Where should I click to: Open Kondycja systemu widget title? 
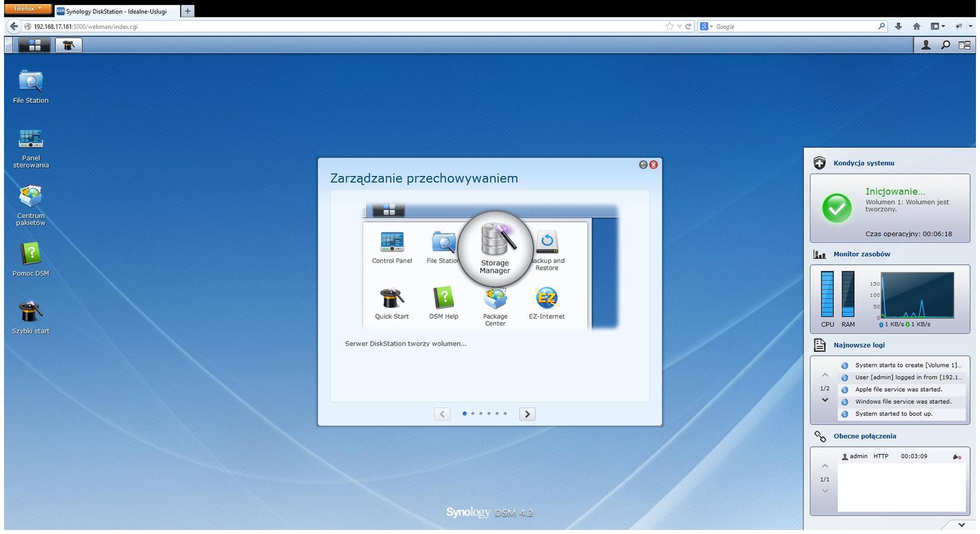864,163
